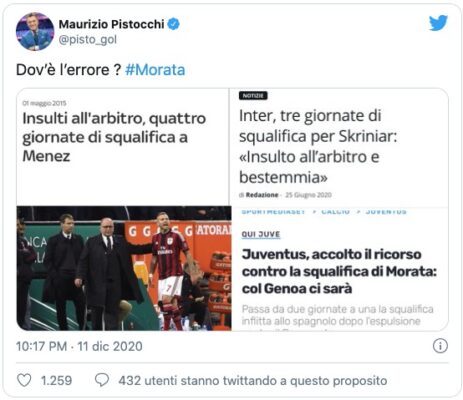Click the Maurizio Pistocchi display name
This screenshot has width=463, height=400.
pos(111,24)
